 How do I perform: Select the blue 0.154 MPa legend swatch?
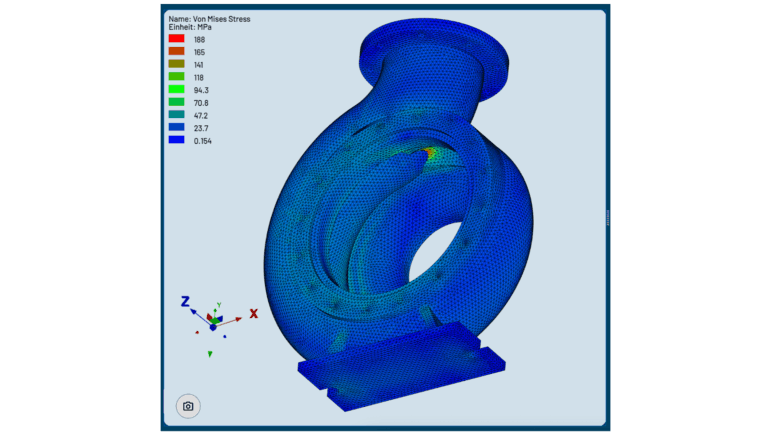(x=176, y=141)
